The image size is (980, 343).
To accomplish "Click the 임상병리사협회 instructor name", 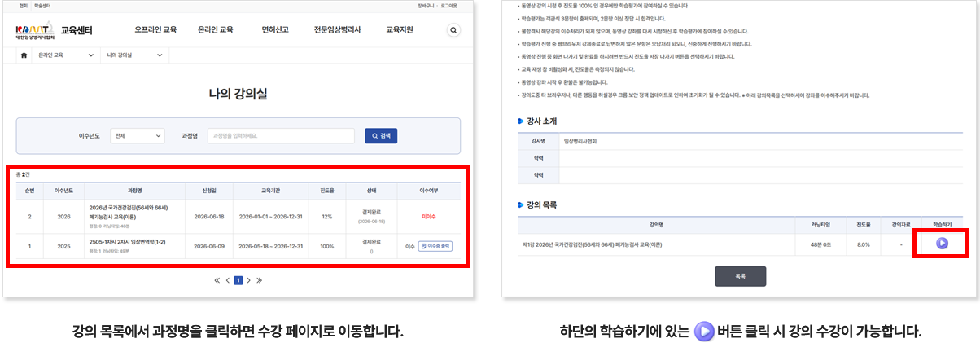I will [580, 141].
